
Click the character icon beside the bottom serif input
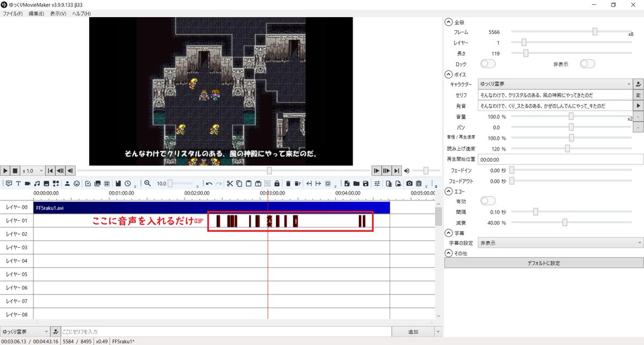tap(56, 332)
